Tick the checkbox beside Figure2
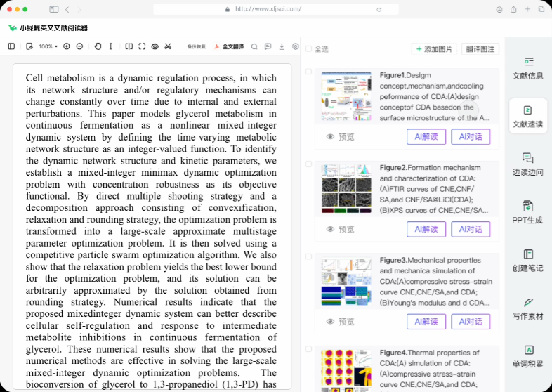 point(309,164)
